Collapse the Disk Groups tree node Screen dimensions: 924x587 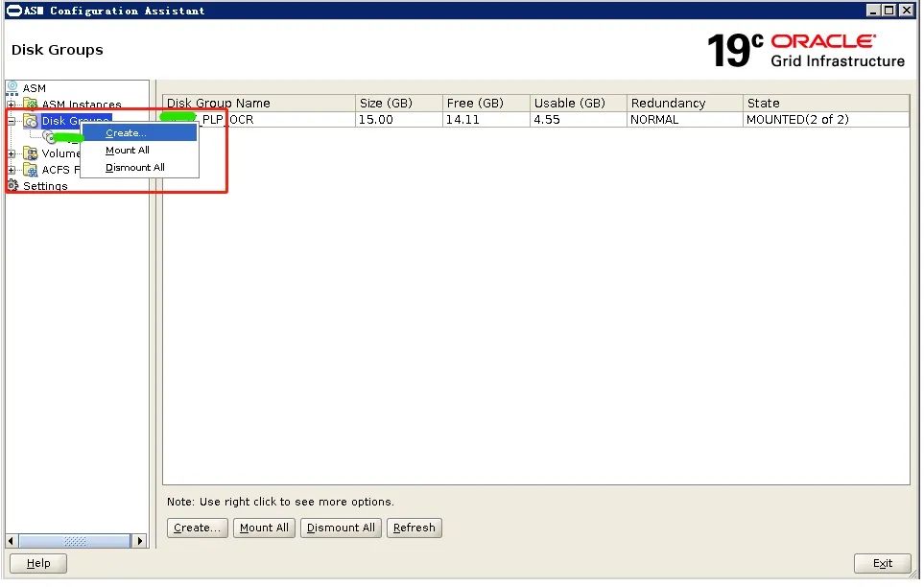[x=12, y=122]
